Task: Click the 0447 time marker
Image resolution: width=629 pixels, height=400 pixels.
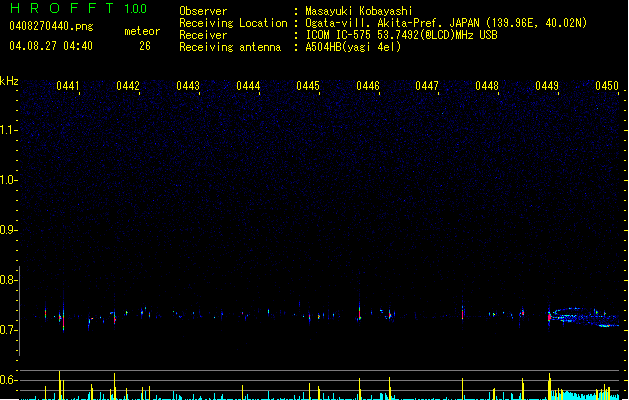Action: point(427,86)
